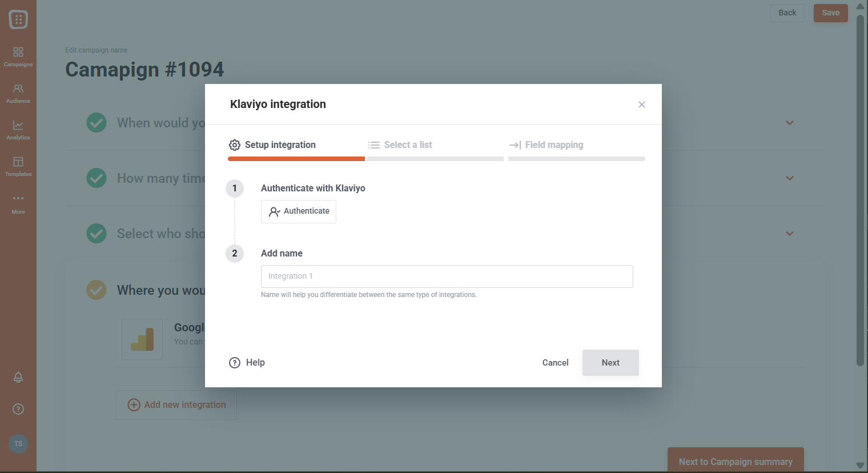This screenshot has width=868, height=473.
Task: Open Campaigns in the sidebar
Action: (18, 57)
